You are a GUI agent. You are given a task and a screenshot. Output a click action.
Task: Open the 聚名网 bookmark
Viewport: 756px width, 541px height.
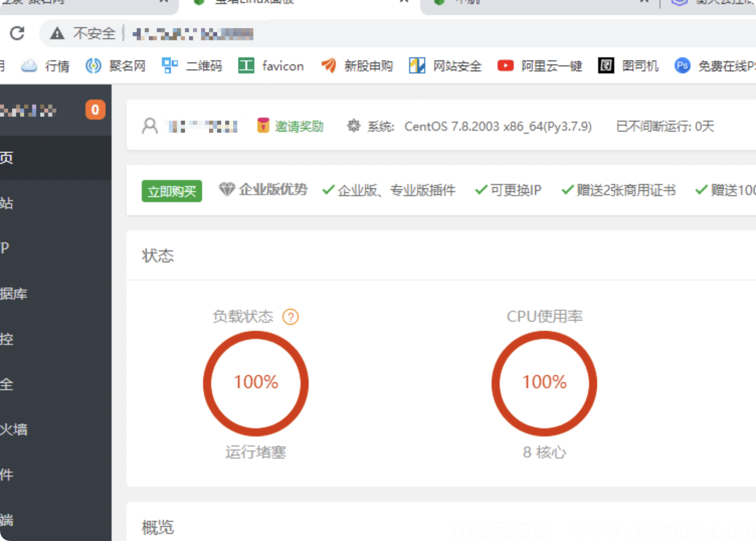[x=116, y=66]
